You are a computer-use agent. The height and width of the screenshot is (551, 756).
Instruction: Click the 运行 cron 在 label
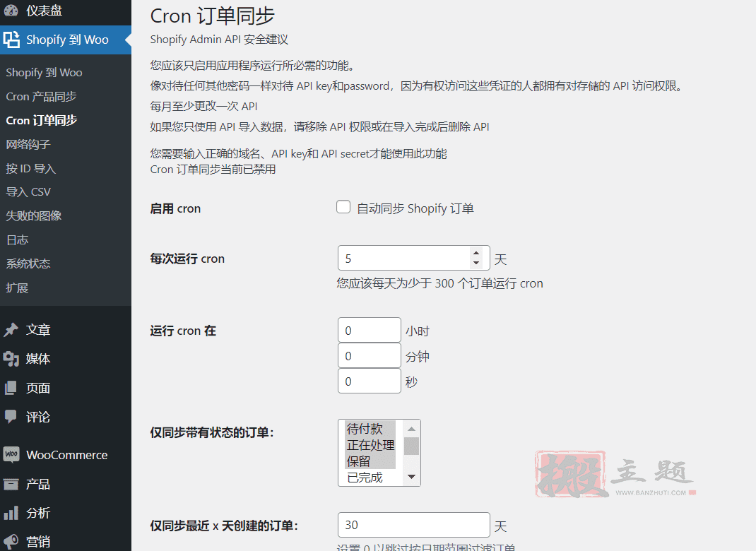(x=183, y=331)
